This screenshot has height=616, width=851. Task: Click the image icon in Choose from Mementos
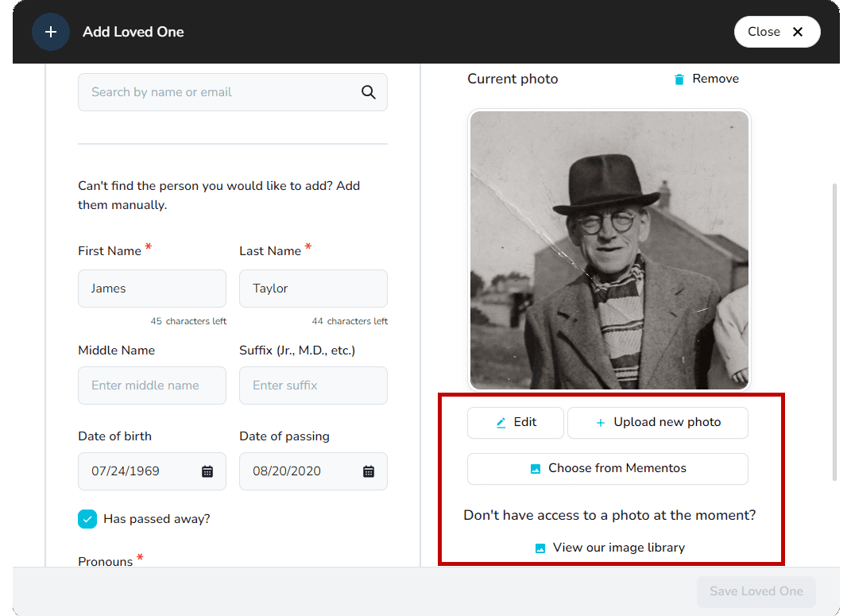click(x=536, y=469)
